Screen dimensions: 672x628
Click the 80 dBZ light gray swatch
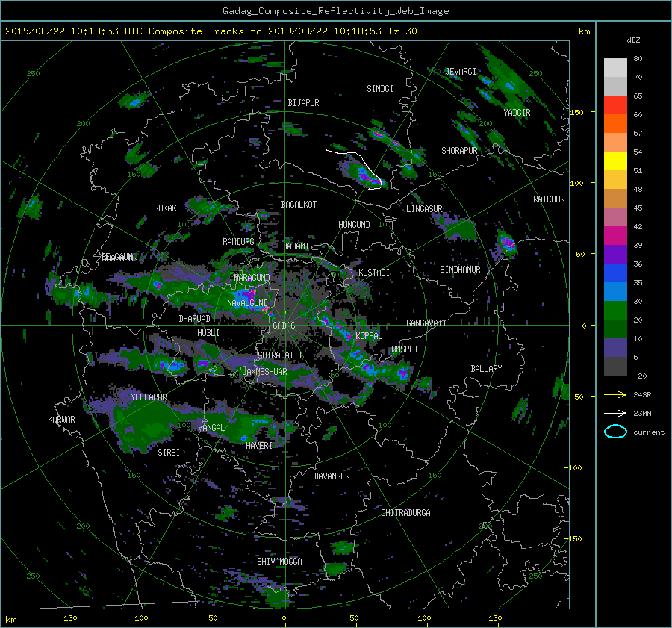point(615,67)
